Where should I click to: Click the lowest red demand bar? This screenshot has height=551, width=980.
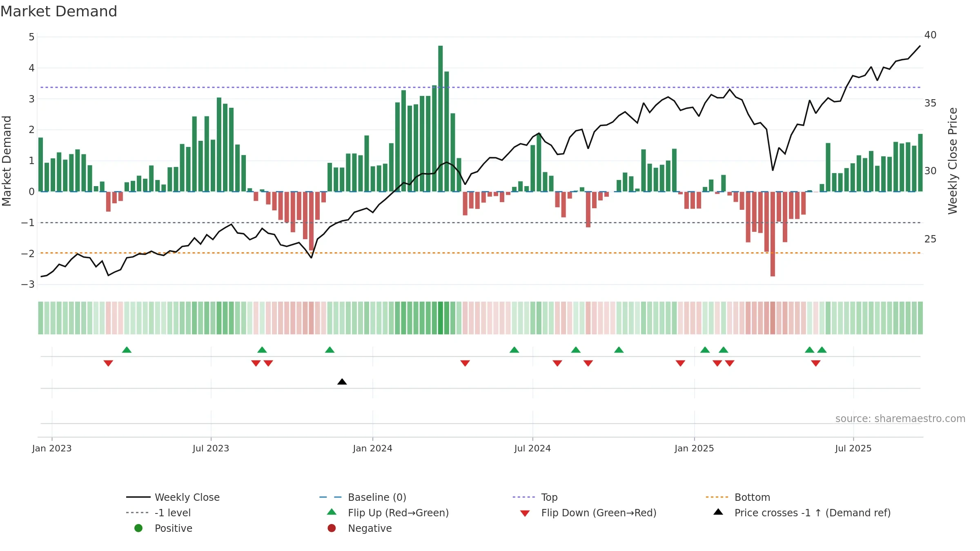coord(773,234)
